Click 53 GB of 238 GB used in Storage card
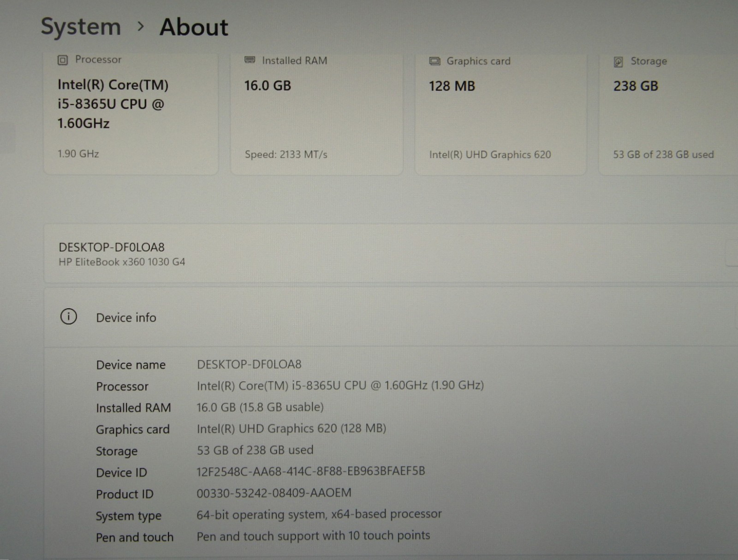The height and width of the screenshot is (560, 738). (x=663, y=155)
